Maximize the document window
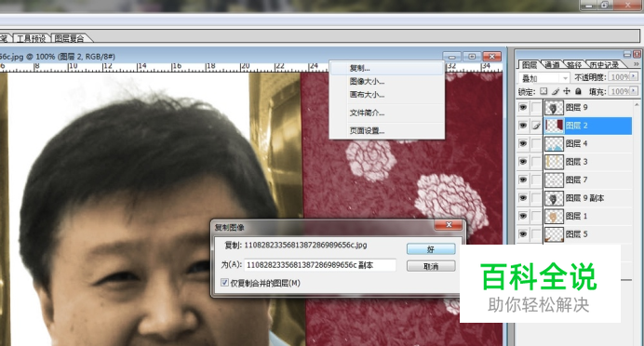Image resolution: width=644 pixels, height=346 pixels. 472,57
